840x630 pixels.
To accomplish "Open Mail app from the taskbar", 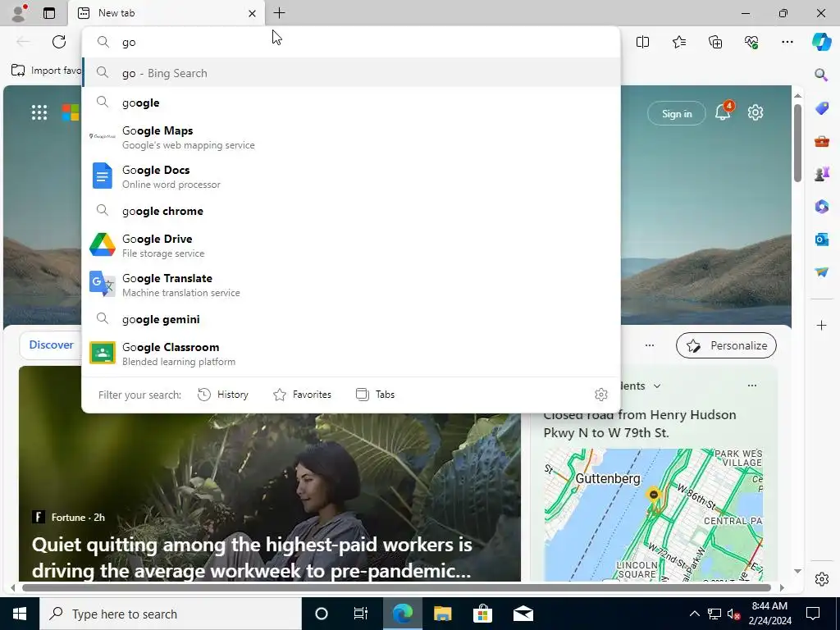I will (523, 614).
